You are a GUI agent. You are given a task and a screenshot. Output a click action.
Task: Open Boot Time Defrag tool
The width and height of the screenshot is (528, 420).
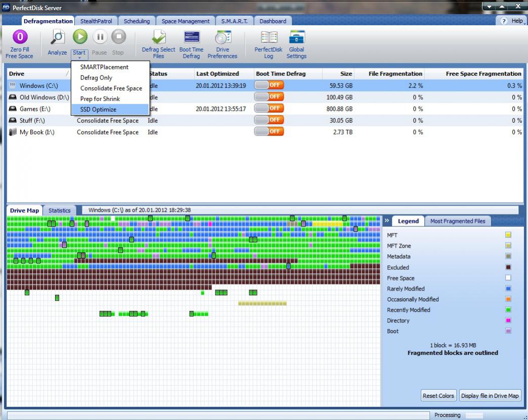pos(192,37)
